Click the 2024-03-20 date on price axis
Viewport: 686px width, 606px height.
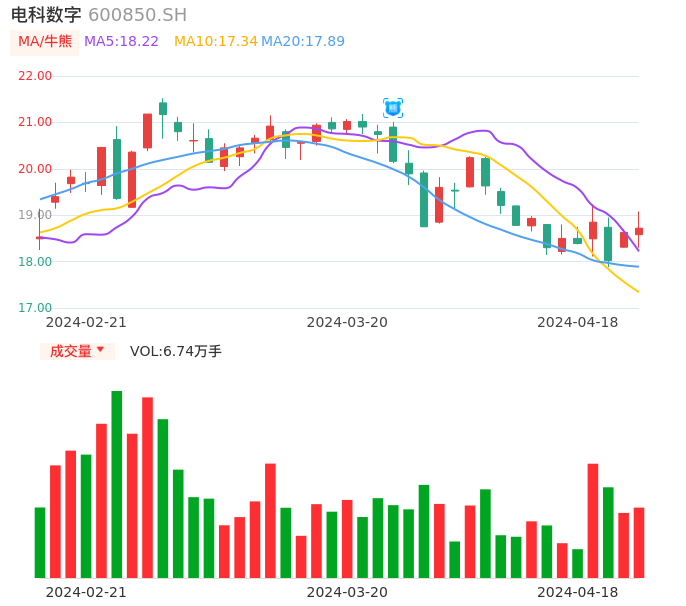coord(347,322)
